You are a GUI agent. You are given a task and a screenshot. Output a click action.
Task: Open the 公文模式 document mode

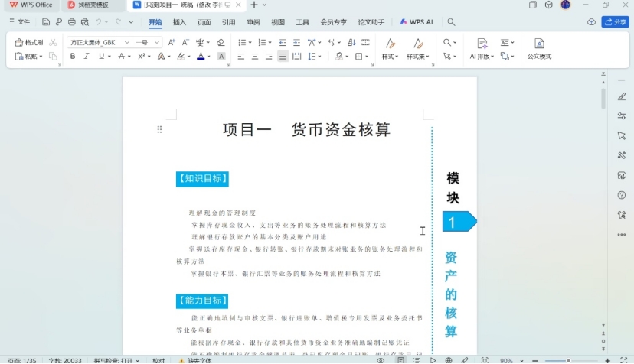tap(539, 49)
